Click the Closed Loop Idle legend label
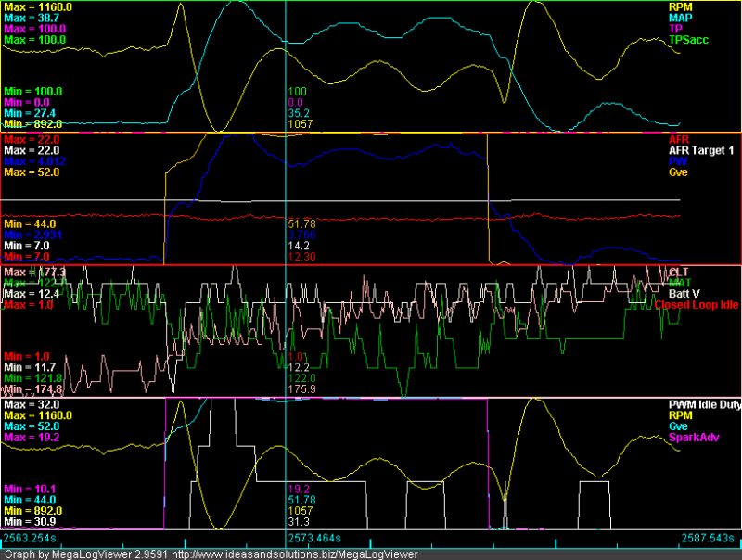 [x=697, y=305]
